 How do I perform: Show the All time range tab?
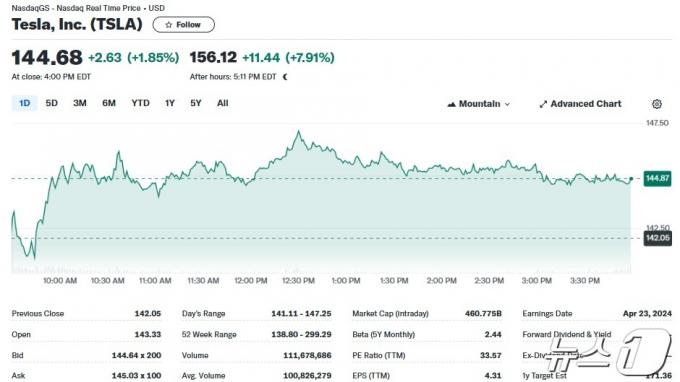tap(222, 103)
